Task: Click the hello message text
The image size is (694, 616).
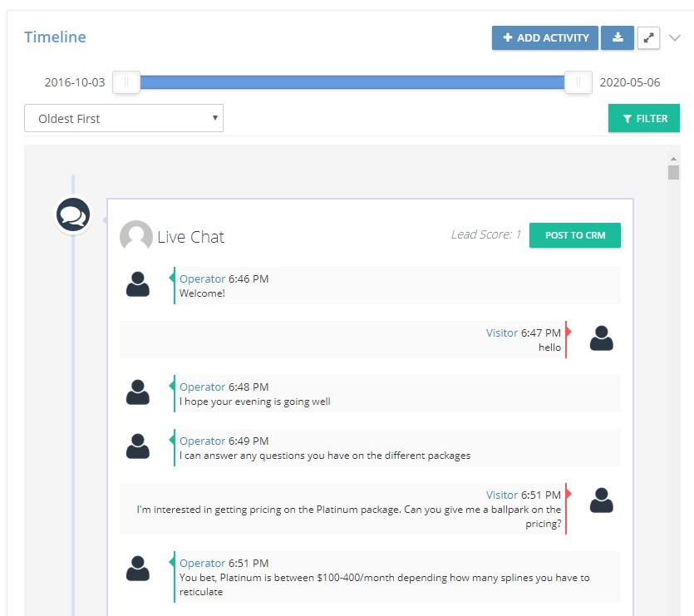Action: point(549,347)
